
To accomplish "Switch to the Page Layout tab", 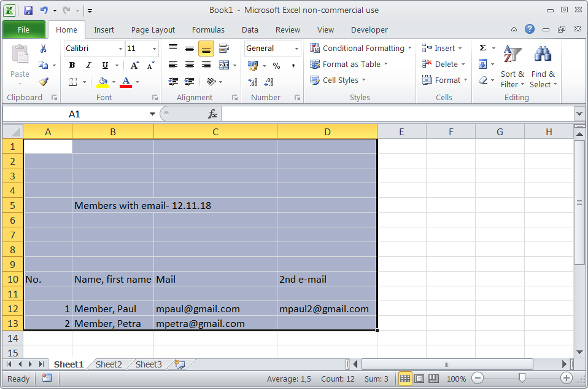I will pos(153,29).
